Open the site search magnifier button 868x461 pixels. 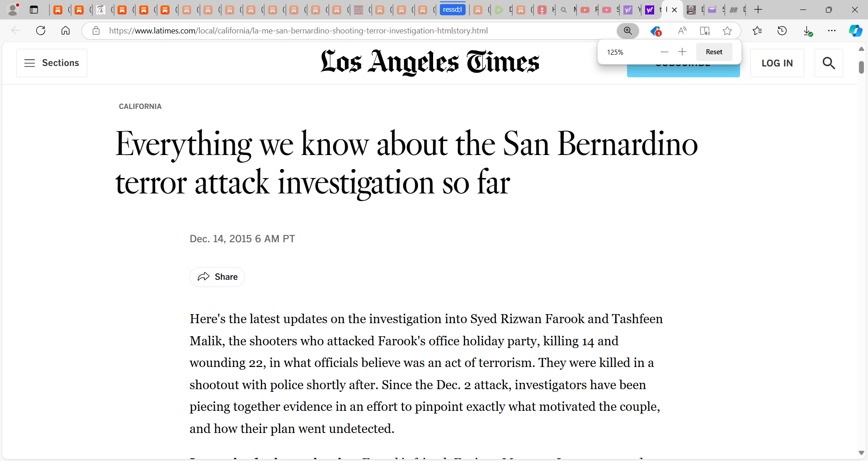(x=829, y=63)
